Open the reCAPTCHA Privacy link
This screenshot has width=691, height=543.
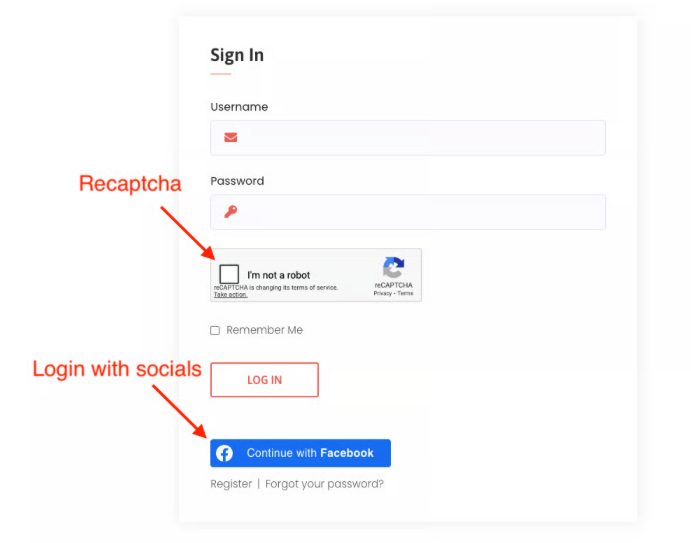click(383, 294)
